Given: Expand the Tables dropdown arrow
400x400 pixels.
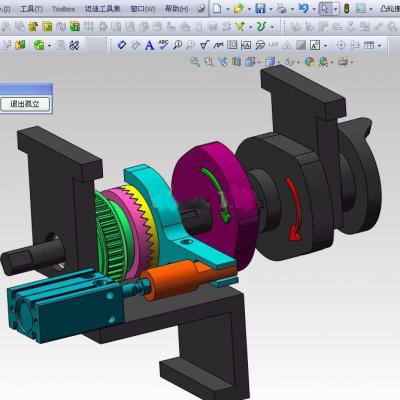Looking at the screenshot, I should pos(380,45).
